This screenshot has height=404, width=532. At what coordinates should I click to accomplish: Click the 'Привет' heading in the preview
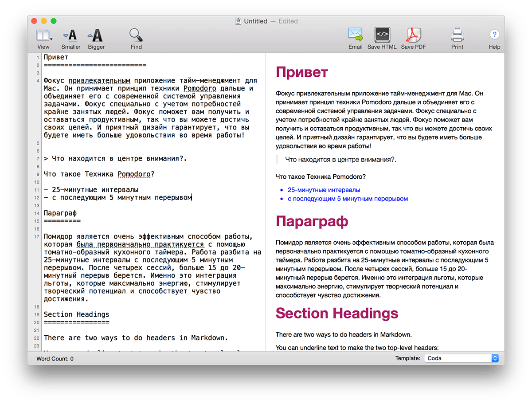(x=302, y=72)
